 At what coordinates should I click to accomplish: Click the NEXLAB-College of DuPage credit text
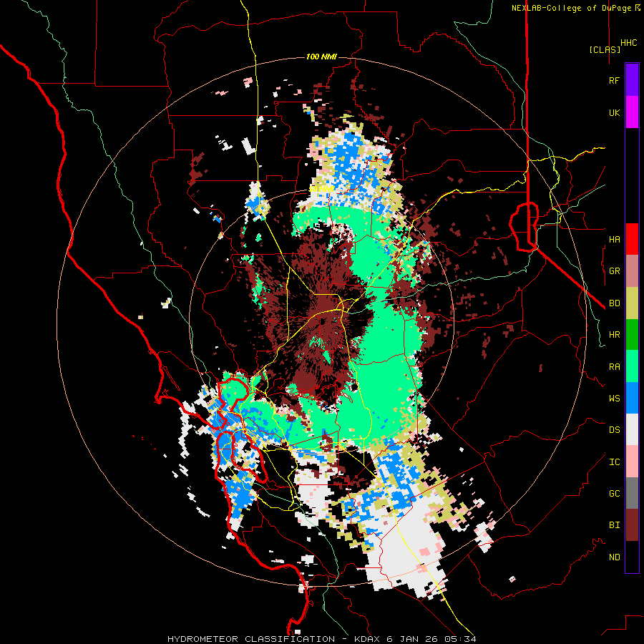pos(575,8)
